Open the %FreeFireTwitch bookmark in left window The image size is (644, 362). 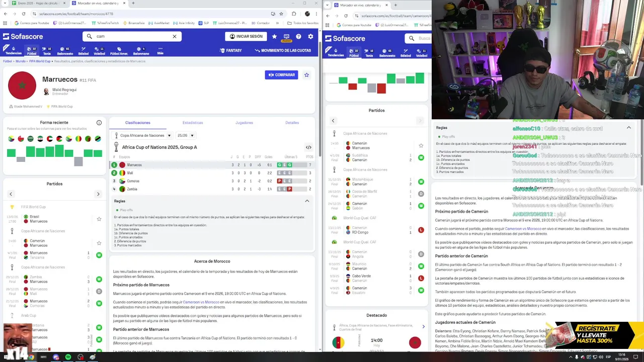tap(105, 23)
